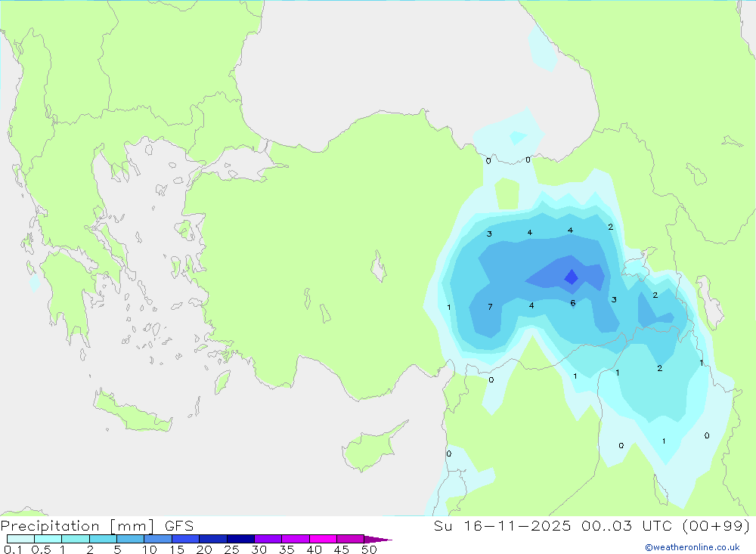The image size is (756, 554).
Task: Click the legend label '30'
Action: point(259,549)
